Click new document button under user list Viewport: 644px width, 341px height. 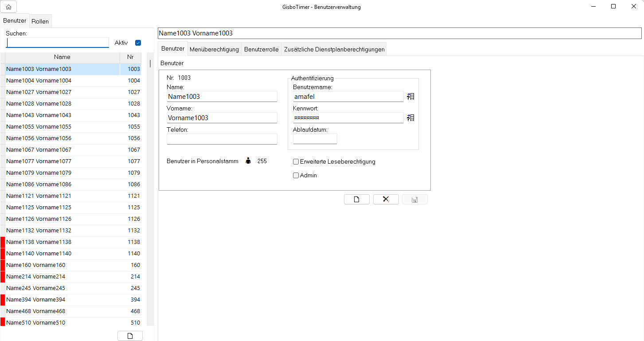(x=130, y=336)
